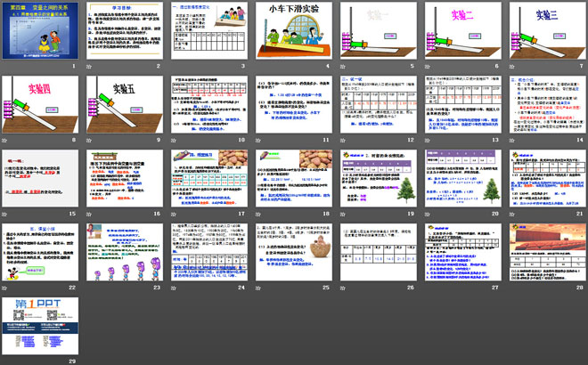Click the animation star under slide 19

pos(343,214)
